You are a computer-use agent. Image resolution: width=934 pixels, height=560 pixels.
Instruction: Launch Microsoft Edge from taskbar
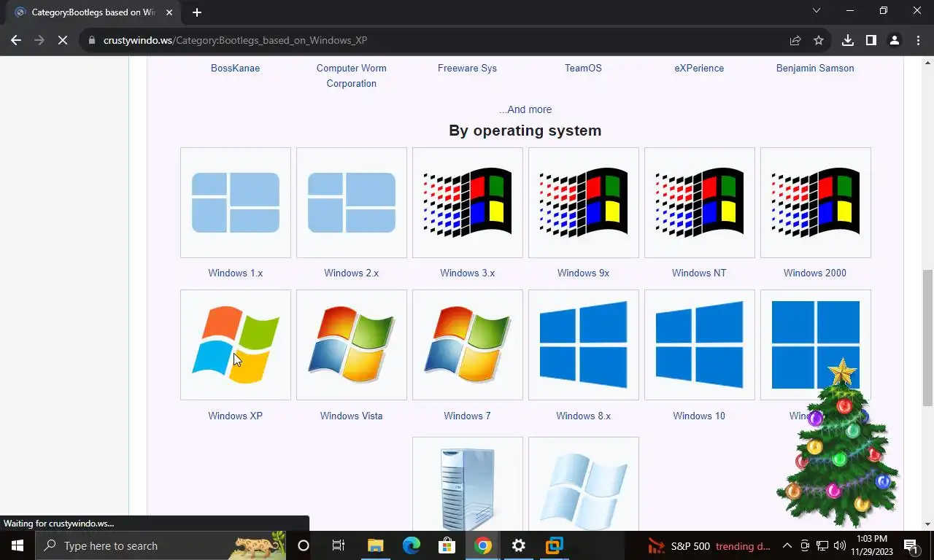tap(412, 545)
